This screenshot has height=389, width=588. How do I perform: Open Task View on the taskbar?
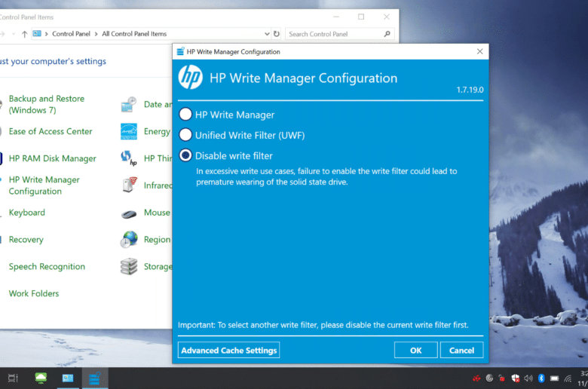coord(13,378)
